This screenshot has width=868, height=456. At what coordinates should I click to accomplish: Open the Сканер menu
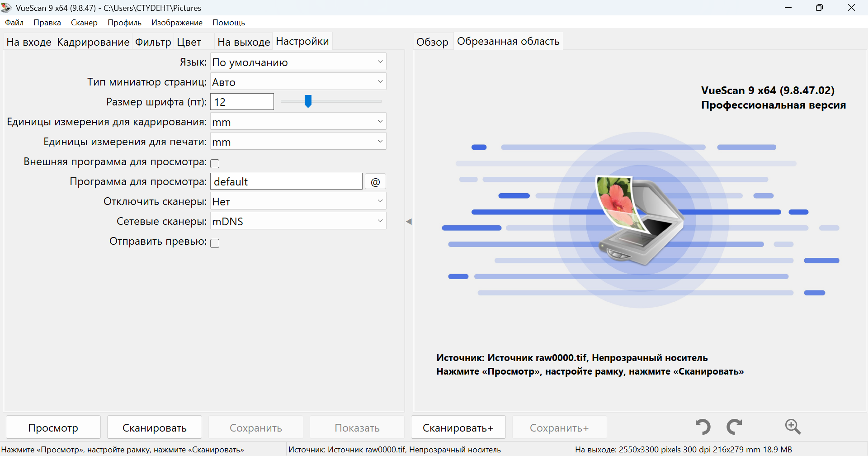[84, 23]
